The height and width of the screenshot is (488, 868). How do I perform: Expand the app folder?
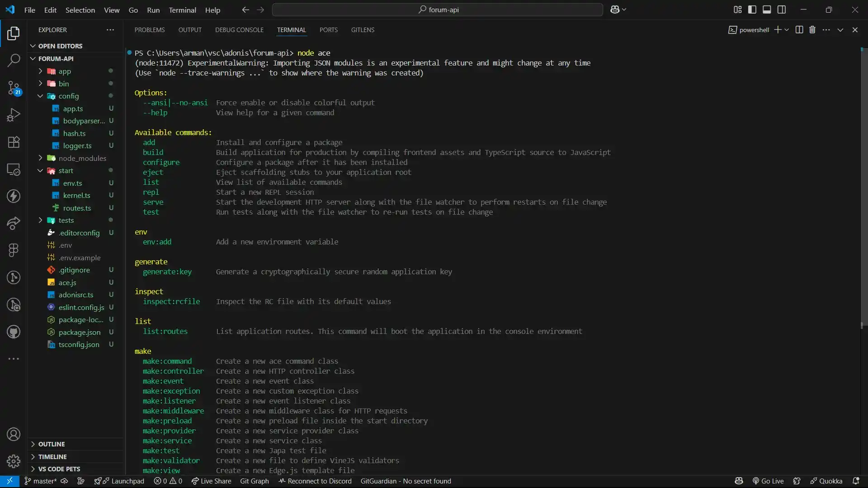tap(75, 71)
